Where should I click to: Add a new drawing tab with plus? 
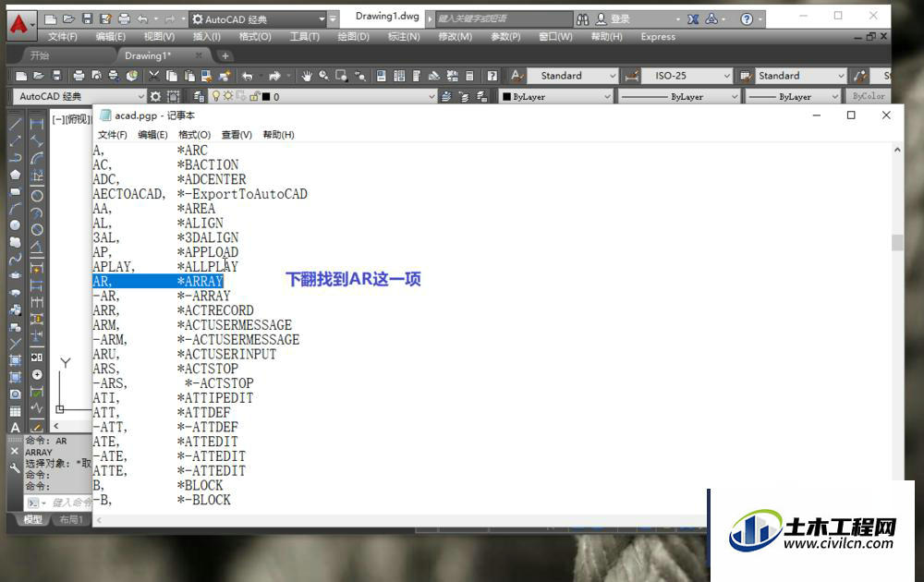tap(225, 55)
